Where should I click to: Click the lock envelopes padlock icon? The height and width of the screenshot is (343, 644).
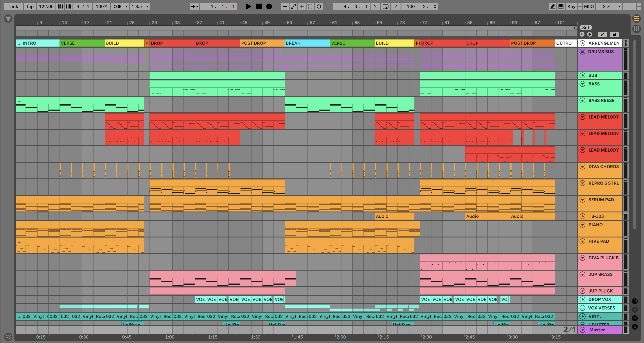click(x=614, y=34)
